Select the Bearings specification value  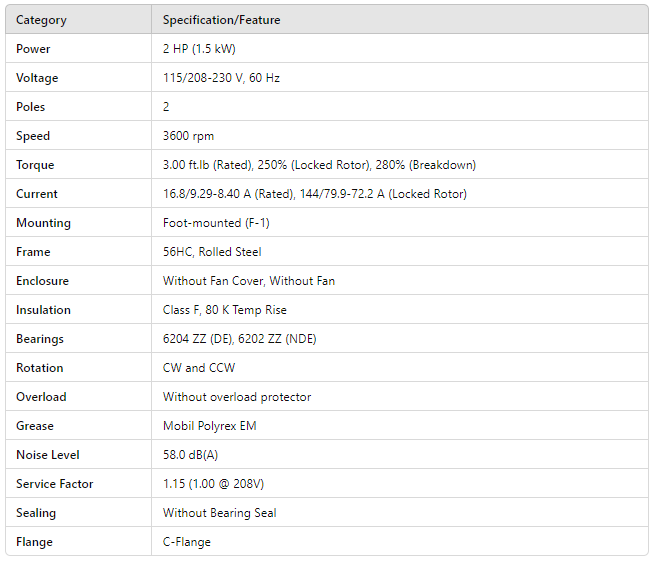pos(239,339)
